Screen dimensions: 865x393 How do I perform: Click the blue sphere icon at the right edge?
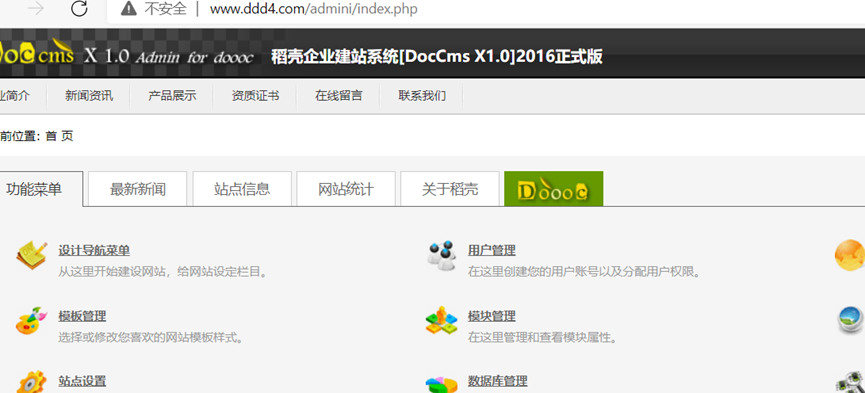point(851,320)
